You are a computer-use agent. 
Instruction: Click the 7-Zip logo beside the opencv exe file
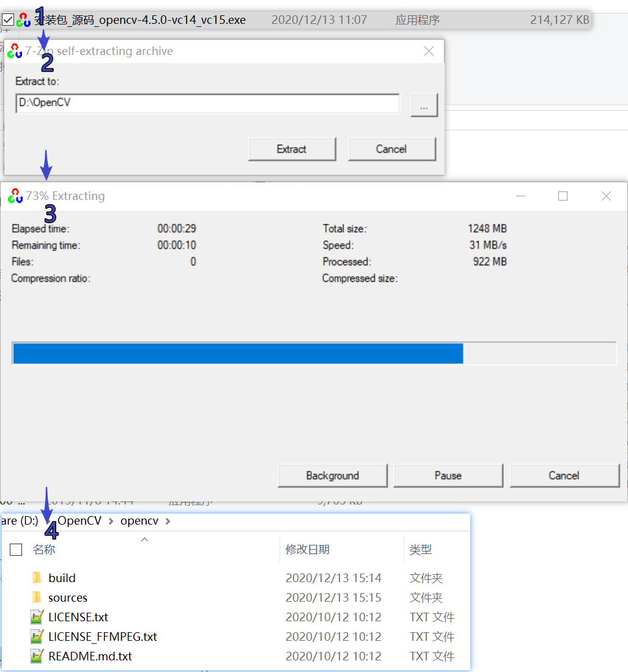click(x=23, y=19)
